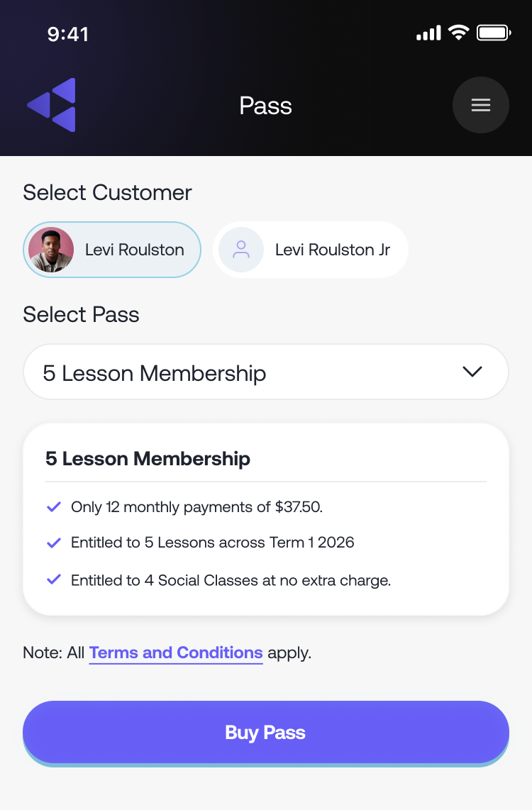Image resolution: width=532 pixels, height=810 pixels.
Task: Open the hamburger menu
Action: (x=481, y=105)
